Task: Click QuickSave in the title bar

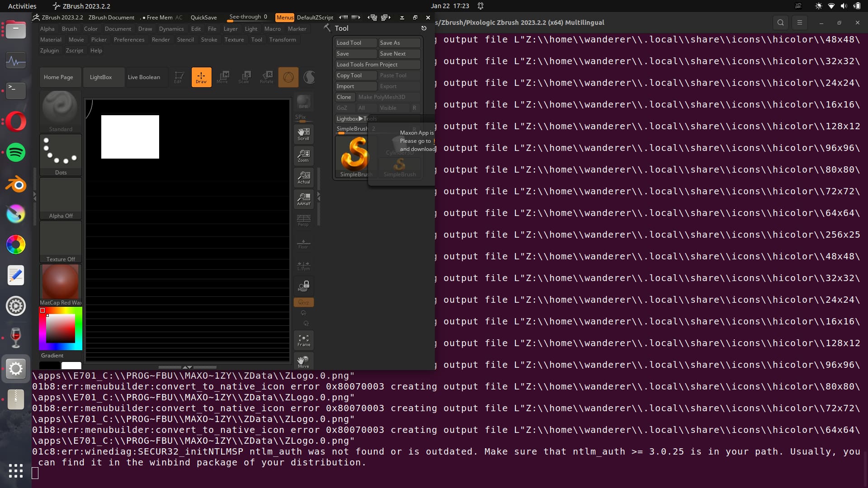Action: point(203,18)
